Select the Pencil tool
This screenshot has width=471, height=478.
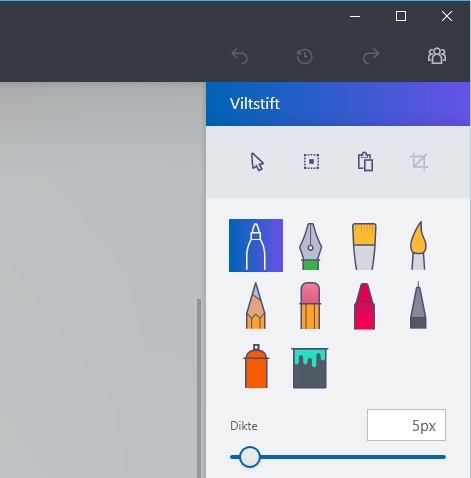click(x=256, y=306)
